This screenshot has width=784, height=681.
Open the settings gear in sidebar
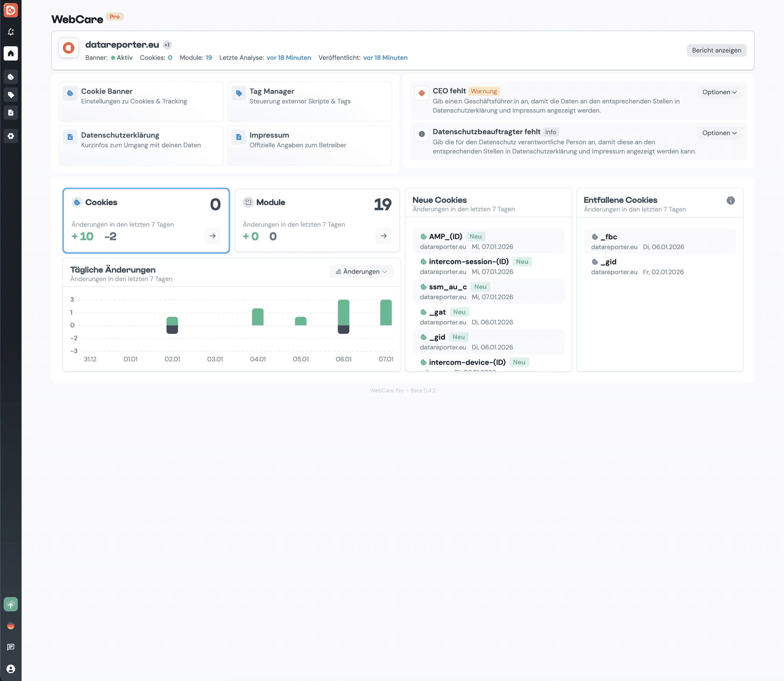pyautogui.click(x=11, y=136)
